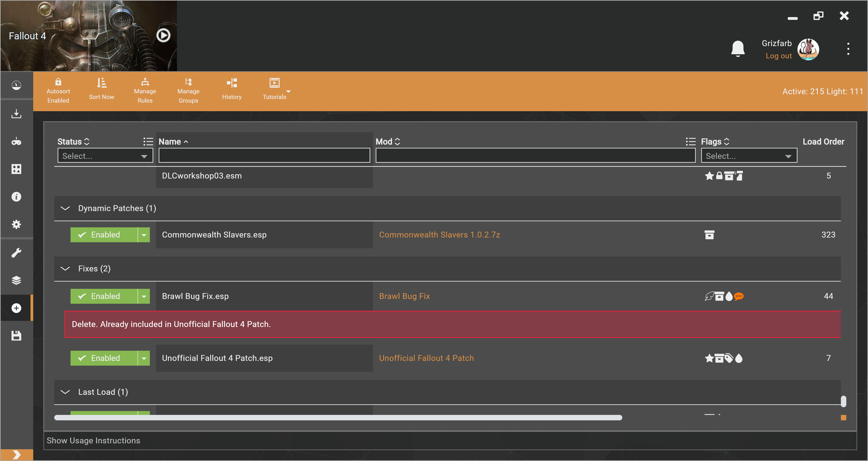This screenshot has width=868, height=461.
Task: Open the Downloads sidebar icon
Action: (x=16, y=114)
